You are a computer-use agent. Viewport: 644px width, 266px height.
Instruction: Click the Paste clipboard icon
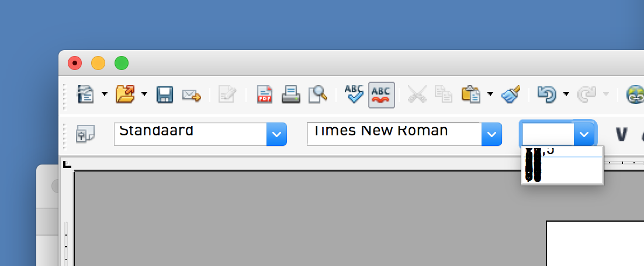470,94
